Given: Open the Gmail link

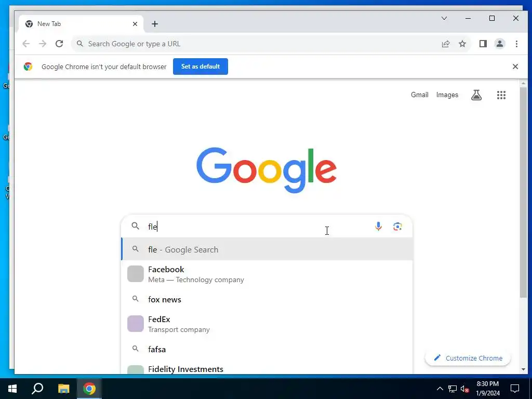Looking at the screenshot, I should point(420,95).
